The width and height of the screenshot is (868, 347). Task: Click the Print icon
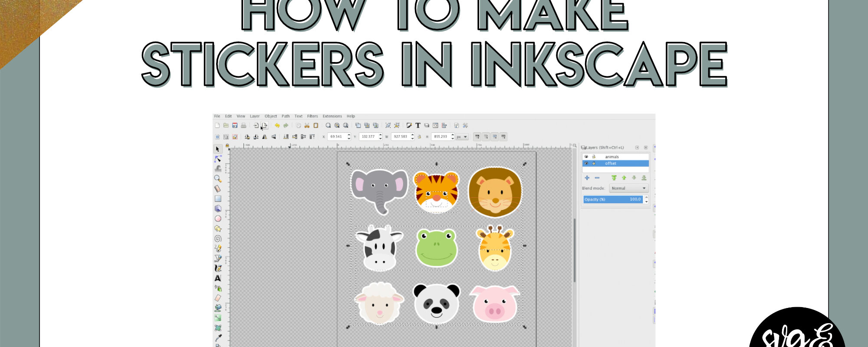pos(243,125)
